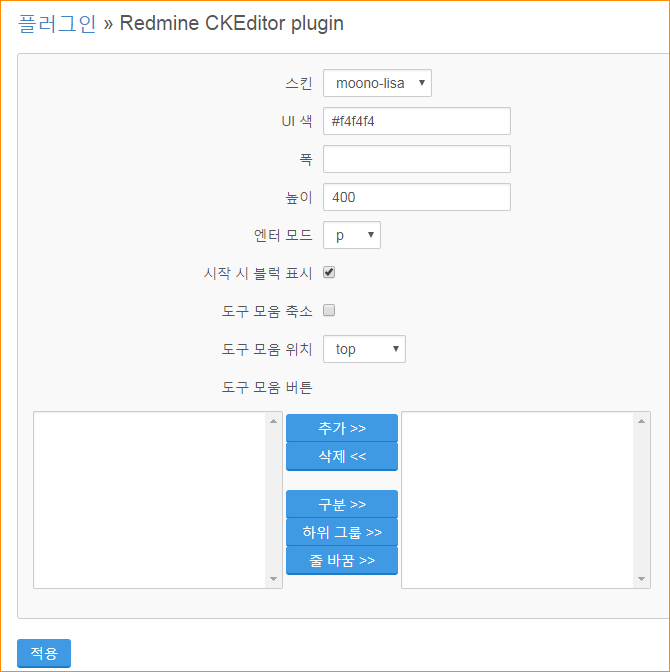Click the 추가 >> button
Image resolution: width=670 pixels, height=672 pixels.
click(x=342, y=428)
